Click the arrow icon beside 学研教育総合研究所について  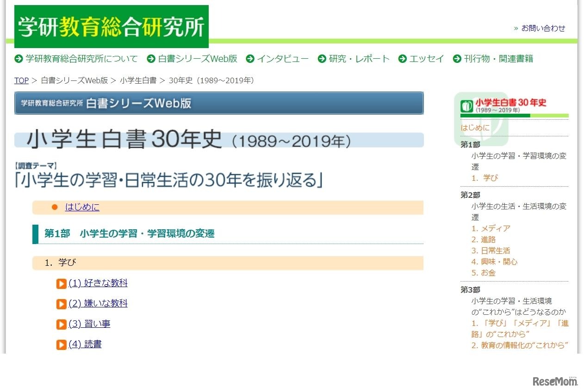(19, 59)
